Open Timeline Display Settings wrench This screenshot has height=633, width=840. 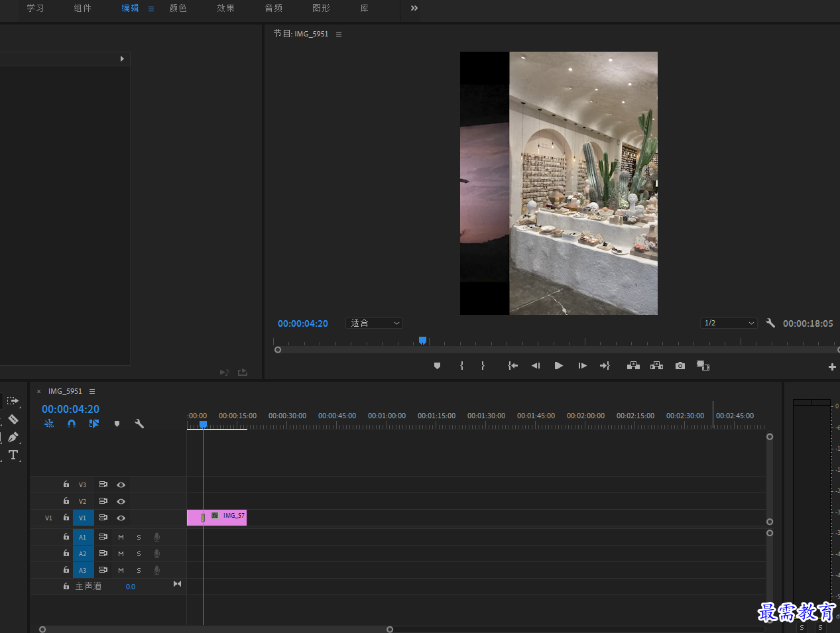139,424
